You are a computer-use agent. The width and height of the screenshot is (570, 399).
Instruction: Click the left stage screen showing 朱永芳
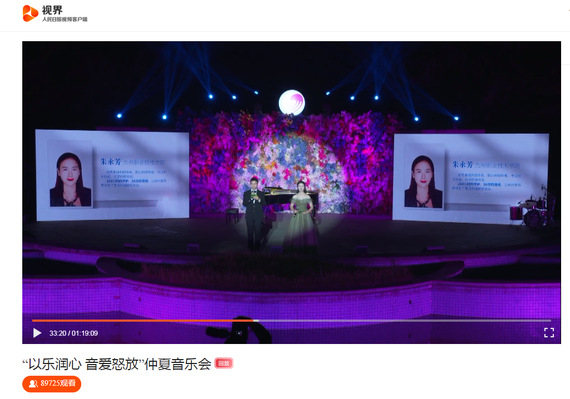tap(113, 175)
